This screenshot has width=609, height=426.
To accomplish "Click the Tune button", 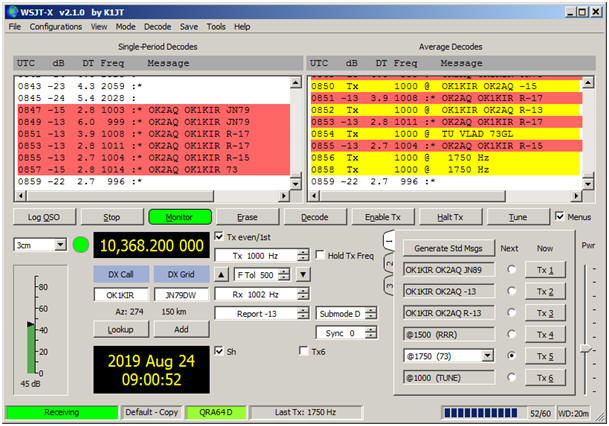I will point(518,217).
